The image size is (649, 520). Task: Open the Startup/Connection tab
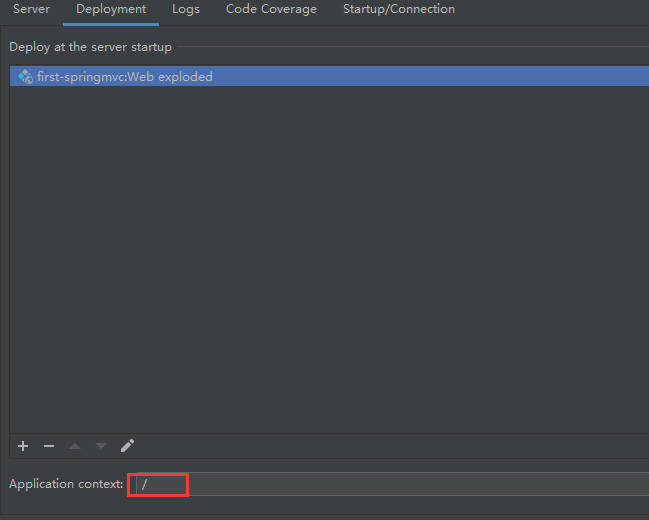point(399,9)
